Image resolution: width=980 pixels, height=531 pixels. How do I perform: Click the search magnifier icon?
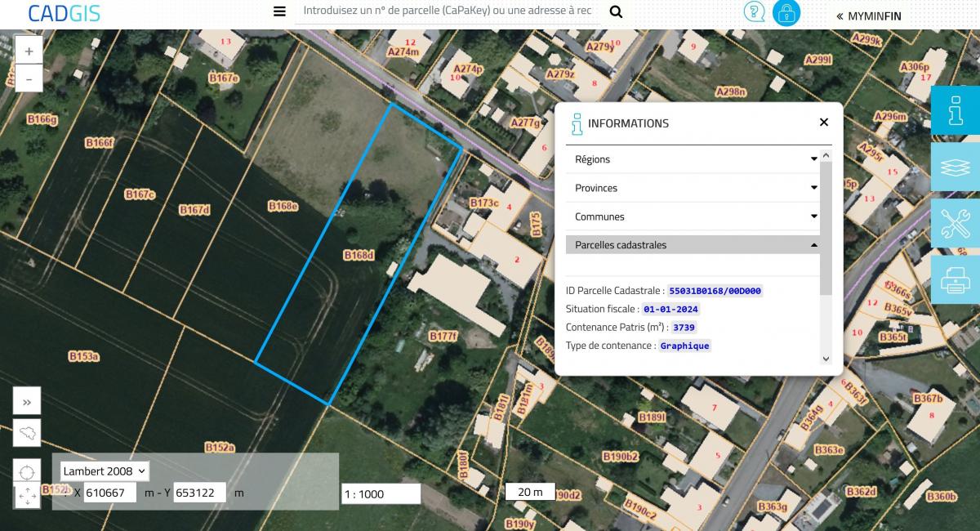coord(616,11)
